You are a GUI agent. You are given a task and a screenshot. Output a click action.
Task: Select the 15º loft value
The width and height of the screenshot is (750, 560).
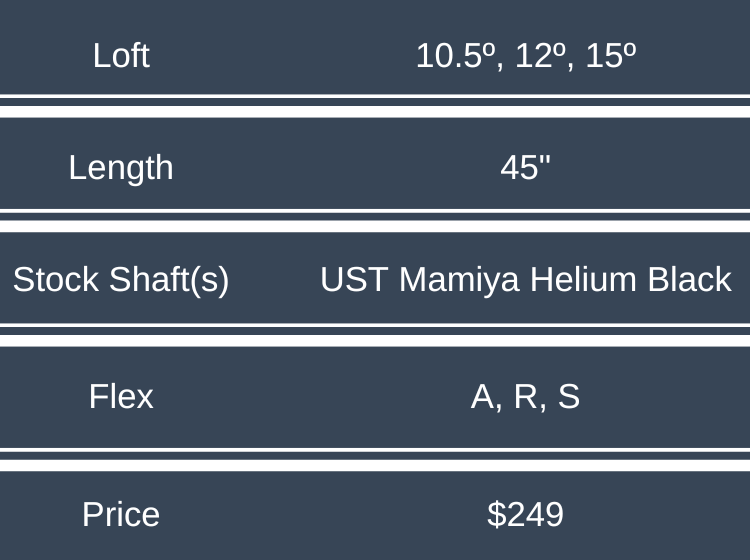click(x=610, y=56)
